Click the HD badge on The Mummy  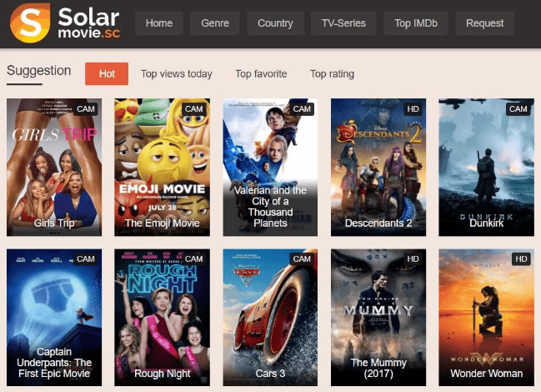413,259
